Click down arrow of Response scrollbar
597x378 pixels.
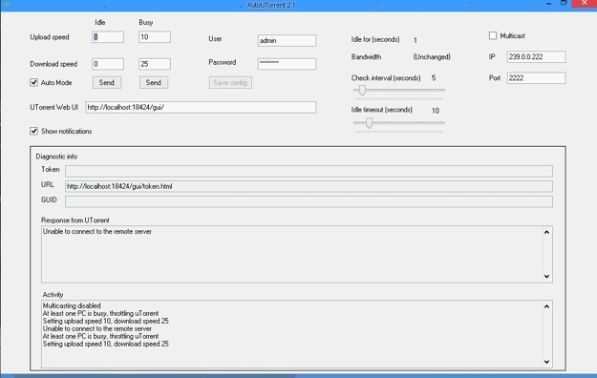(x=547, y=276)
